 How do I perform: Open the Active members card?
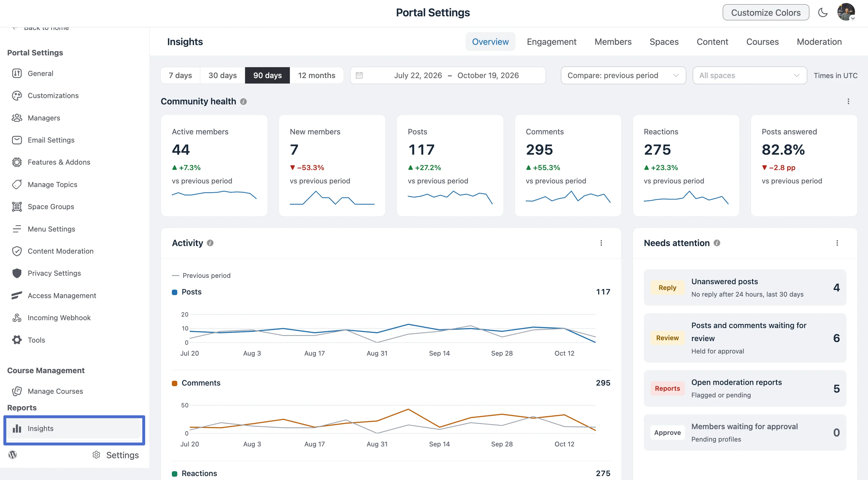coord(214,166)
